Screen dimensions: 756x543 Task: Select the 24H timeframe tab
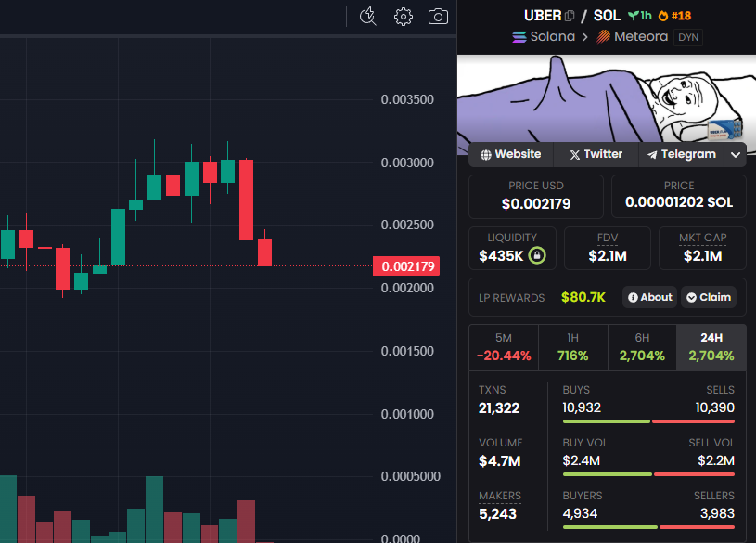[x=711, y=347]
